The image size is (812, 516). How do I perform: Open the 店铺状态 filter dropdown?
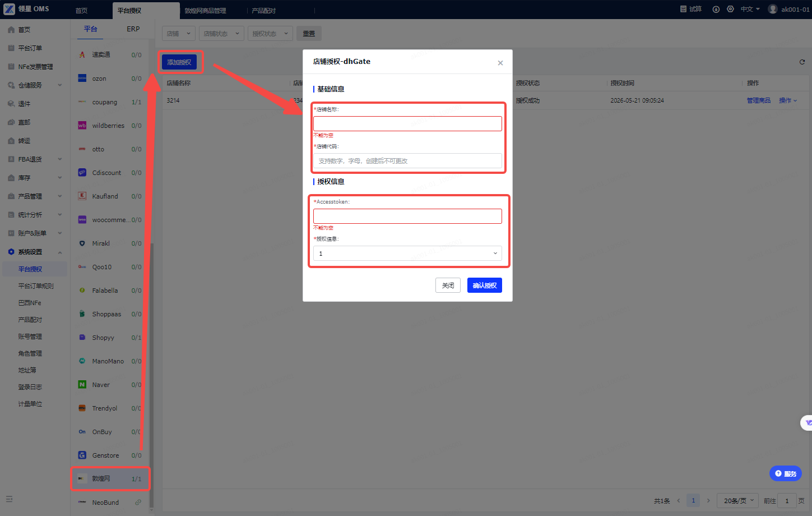[x=221, y=34]
